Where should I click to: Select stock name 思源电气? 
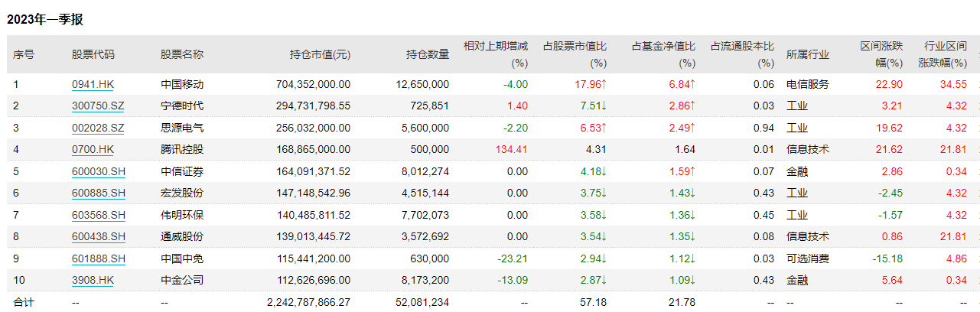point(182,128)
